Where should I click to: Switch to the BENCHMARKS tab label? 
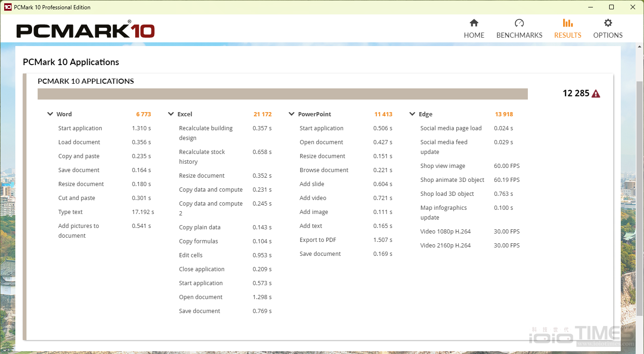click(x=519, y=35)
